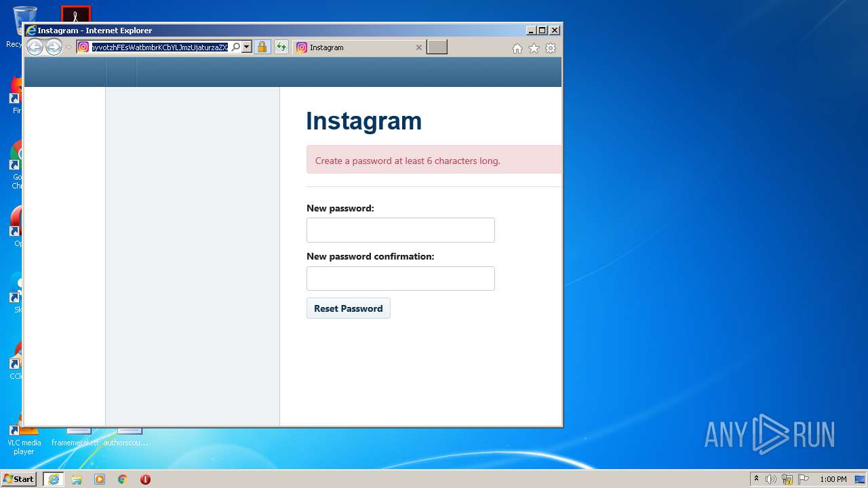Close the Instagram tab
868x488 pixels.
click(418, 47)
